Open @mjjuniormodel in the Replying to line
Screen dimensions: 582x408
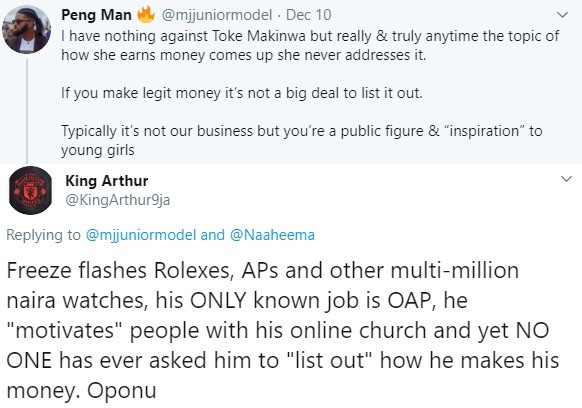[141, 235]
